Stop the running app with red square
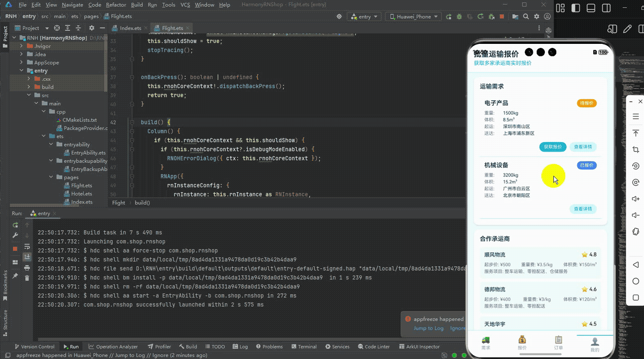This screenshot has width=644, height=359. [502, 16]
